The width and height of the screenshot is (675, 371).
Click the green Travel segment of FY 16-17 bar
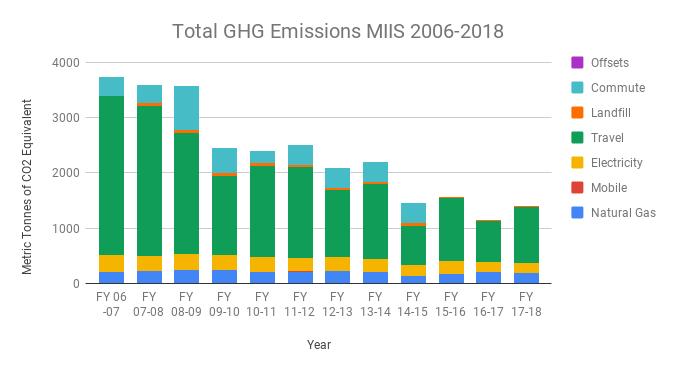click(x=488, y=241)
